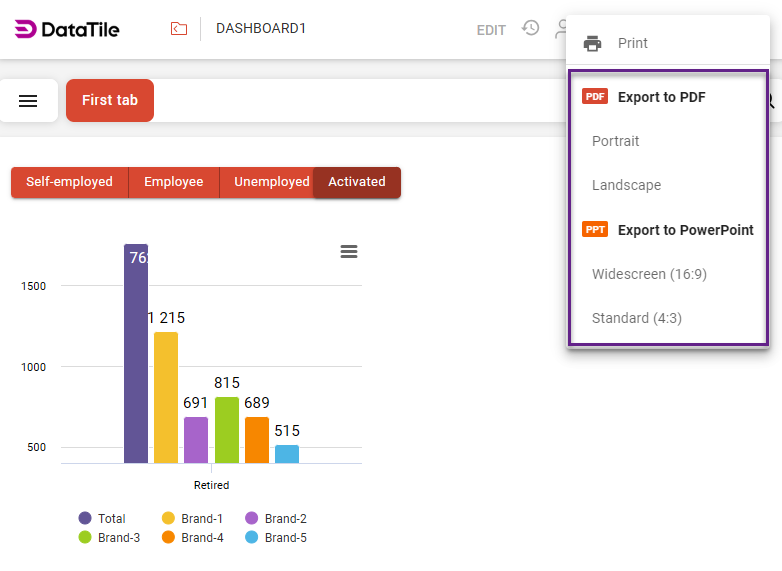782x571 pixels.
Task: Select Portrait PDF export
Action: pyautogui.click(x=615, y=141)
